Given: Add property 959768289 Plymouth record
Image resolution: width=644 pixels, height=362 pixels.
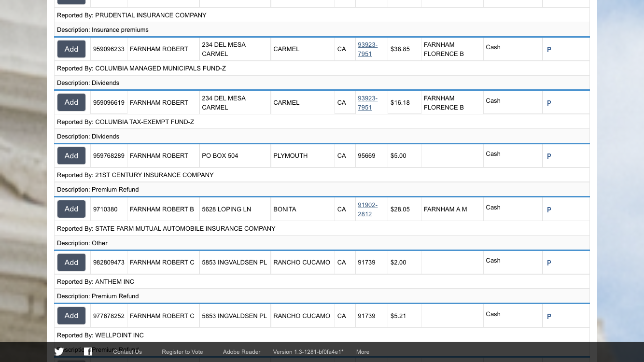Looking at the screenshot, I should click(x=71, y=155).
